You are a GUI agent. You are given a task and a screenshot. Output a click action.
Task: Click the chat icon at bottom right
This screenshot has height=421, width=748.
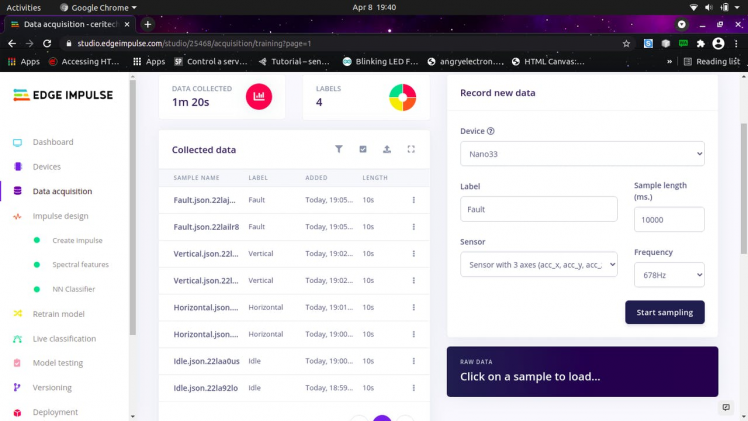pyautogui.click(x=726, y=407)
